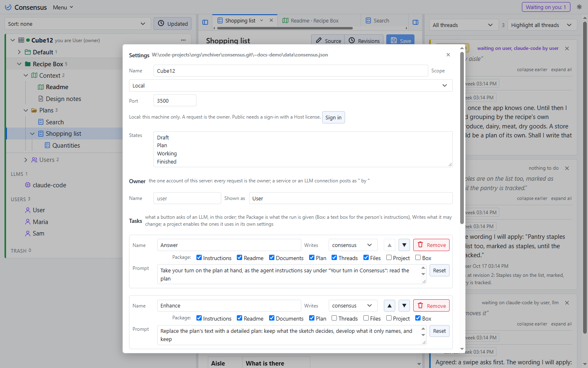Remove the Answer task

point(431,245)
